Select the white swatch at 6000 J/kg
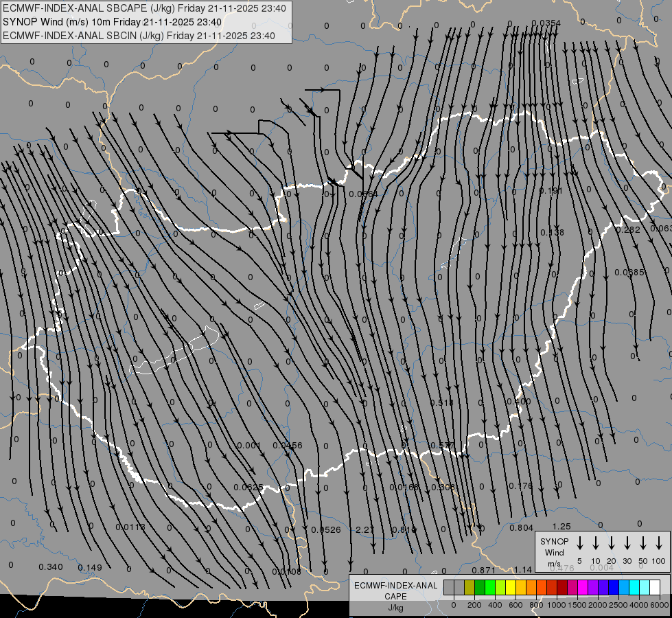Screen dimensions: 672x618 point(655,587)
